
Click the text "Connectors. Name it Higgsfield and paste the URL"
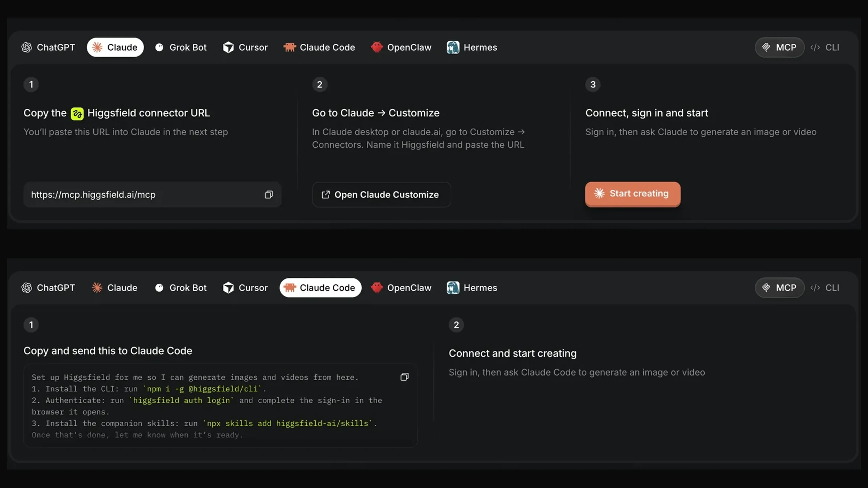(x=418, y=145)
